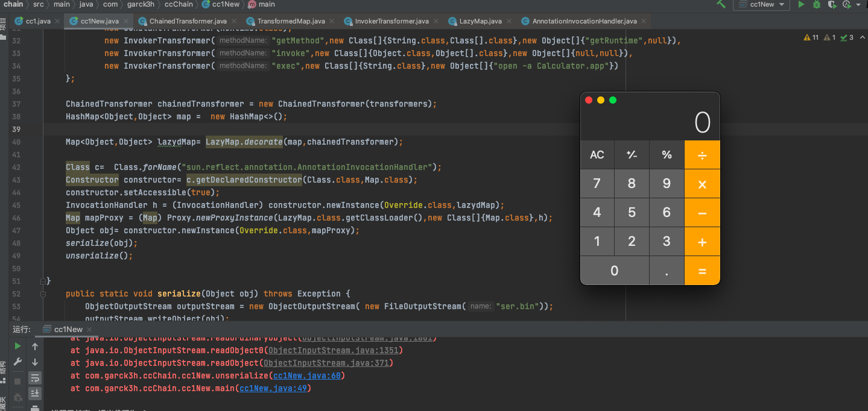Image resolution: width=868 pixels, height=411 pixels.
Task: Open the cc1New.java:60 stack trace link
Action: (x=308, y=375)
